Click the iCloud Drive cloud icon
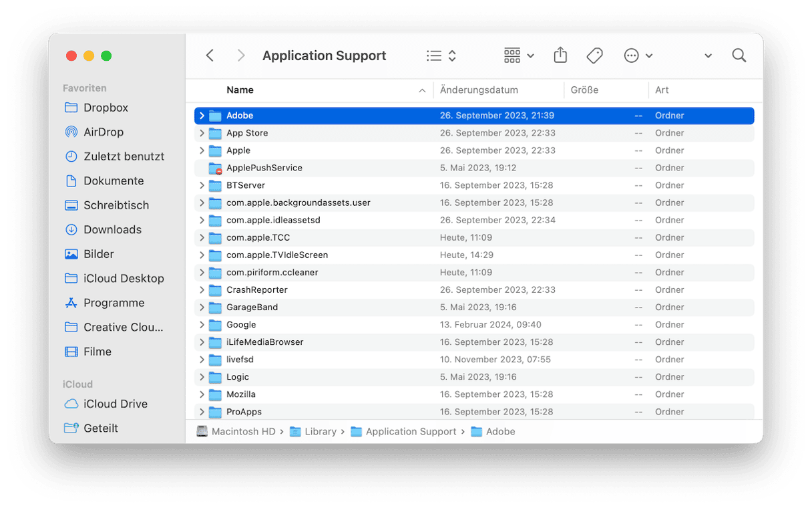 point(71,404)
